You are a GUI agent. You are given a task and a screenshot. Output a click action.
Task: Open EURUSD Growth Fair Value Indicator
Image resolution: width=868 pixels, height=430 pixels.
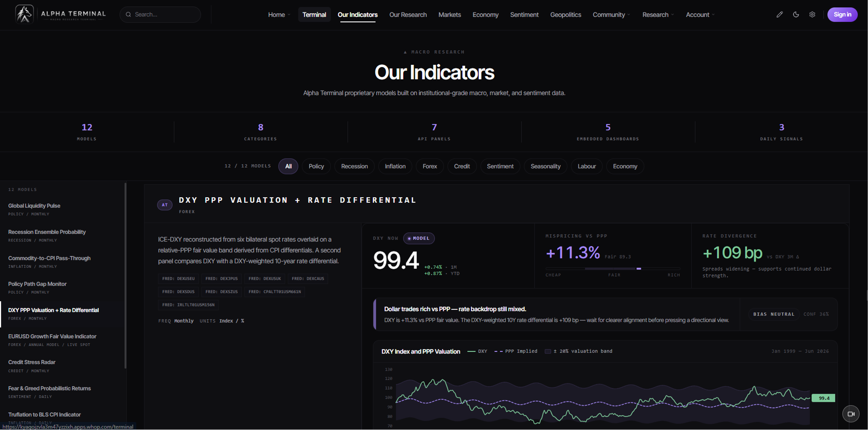[62, 340]
